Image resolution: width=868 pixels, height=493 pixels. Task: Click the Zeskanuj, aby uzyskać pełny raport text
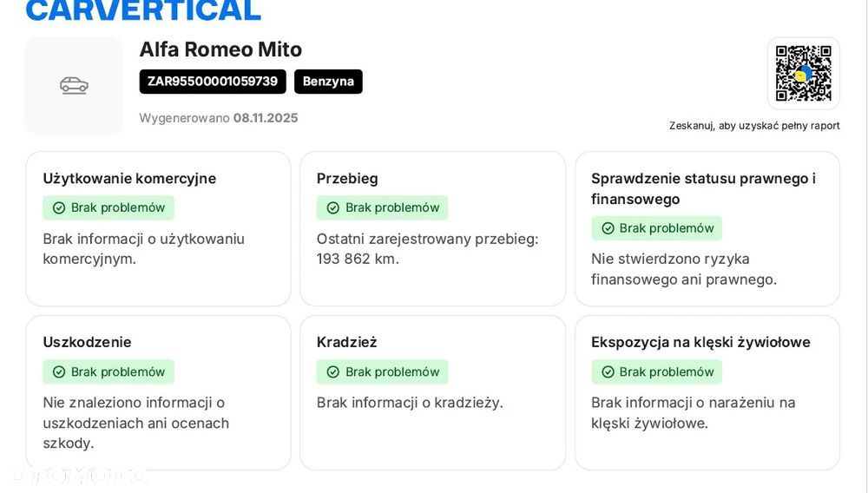pos(754,126)
